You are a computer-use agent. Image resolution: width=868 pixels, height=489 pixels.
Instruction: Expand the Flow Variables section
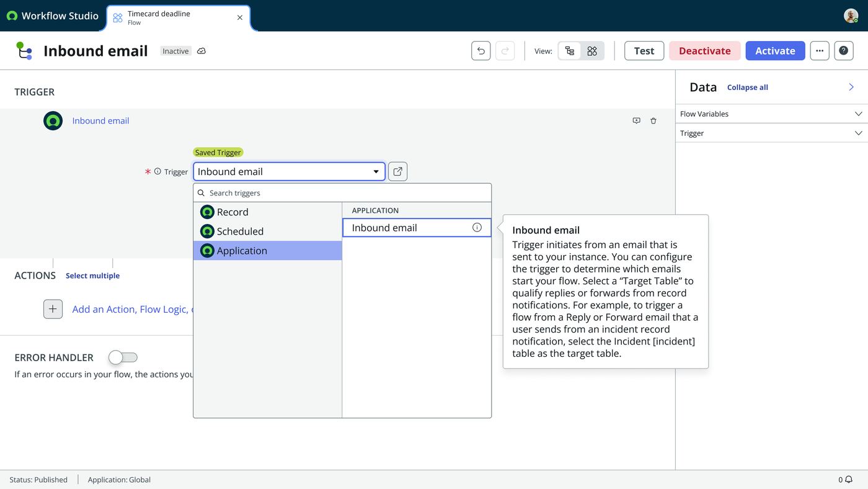771,114
